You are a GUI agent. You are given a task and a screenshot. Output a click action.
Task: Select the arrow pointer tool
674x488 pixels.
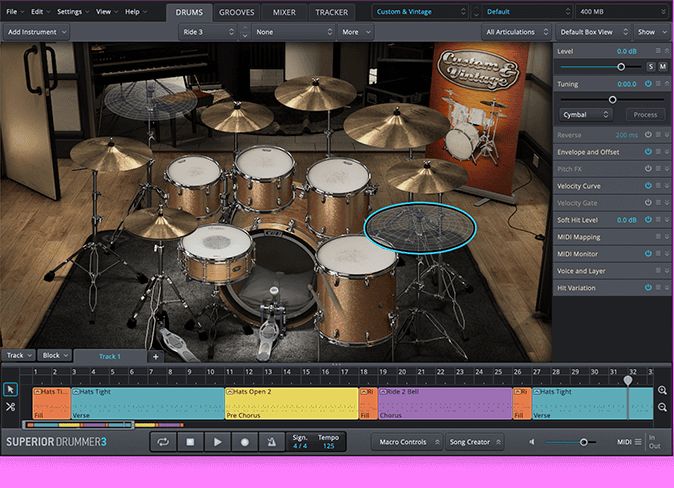[11, 390]
